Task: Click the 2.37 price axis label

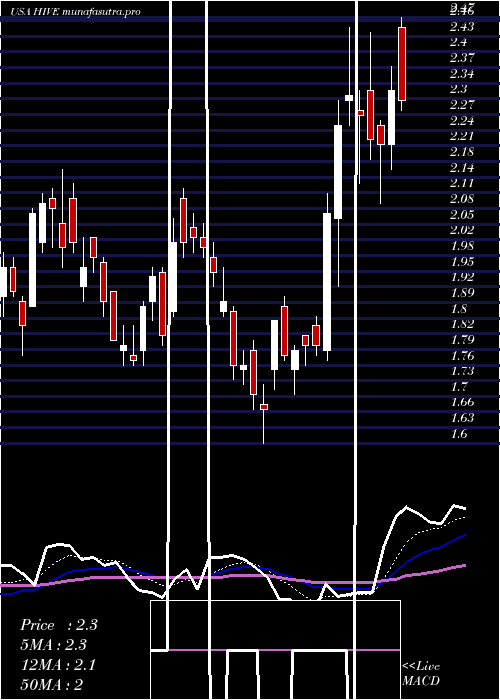Action: pos(462,58)
